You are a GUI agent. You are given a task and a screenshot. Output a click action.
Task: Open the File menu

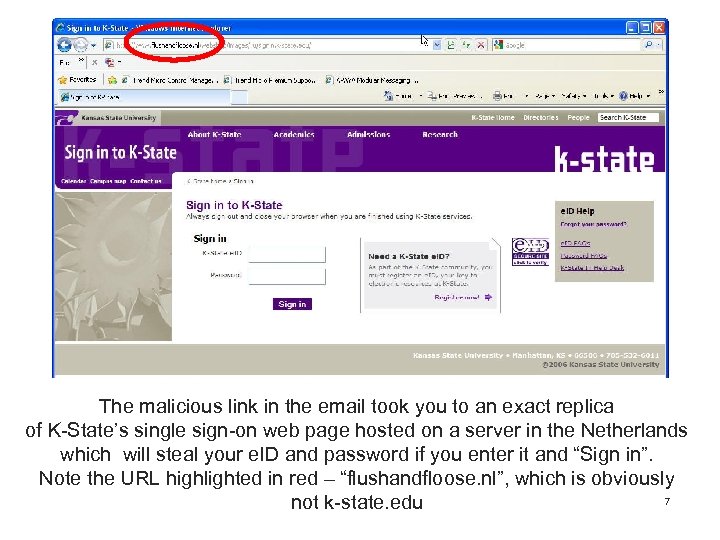coord(65,62)
